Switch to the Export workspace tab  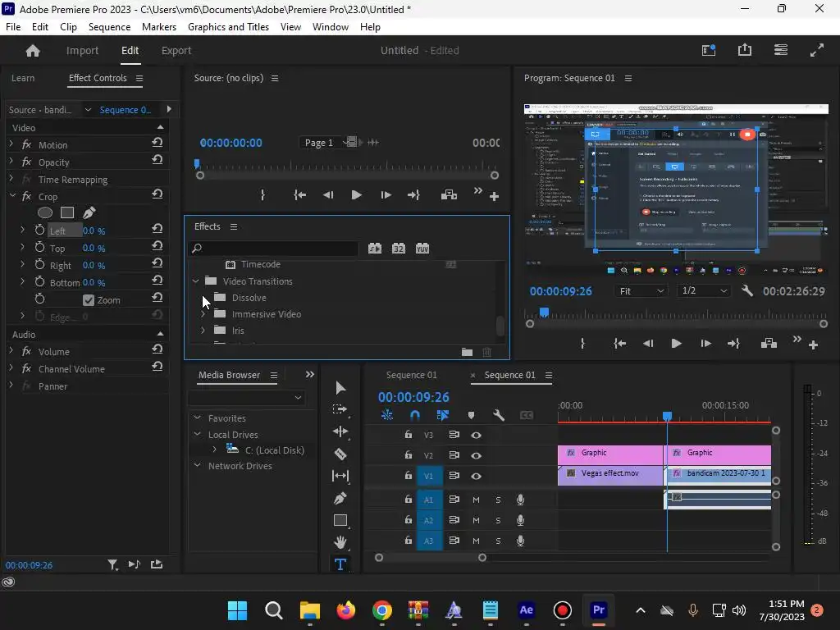coord(176,50)
